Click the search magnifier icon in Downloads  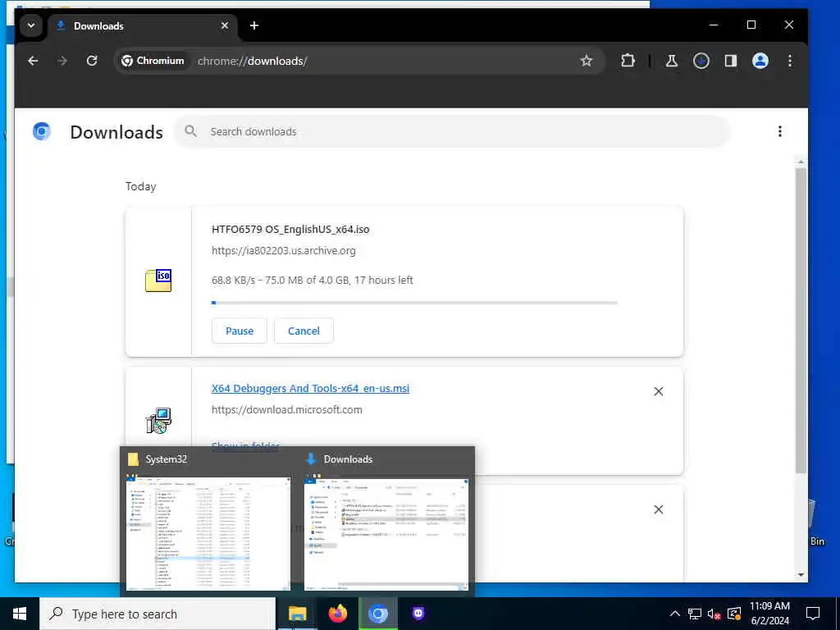point(190,131)
